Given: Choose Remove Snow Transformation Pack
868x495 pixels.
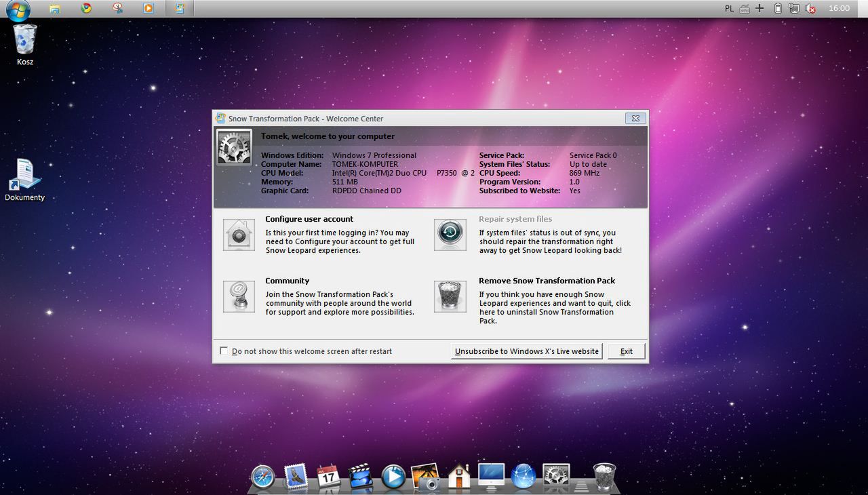Looking at the screenshot, I should click(x=547, y=281).
